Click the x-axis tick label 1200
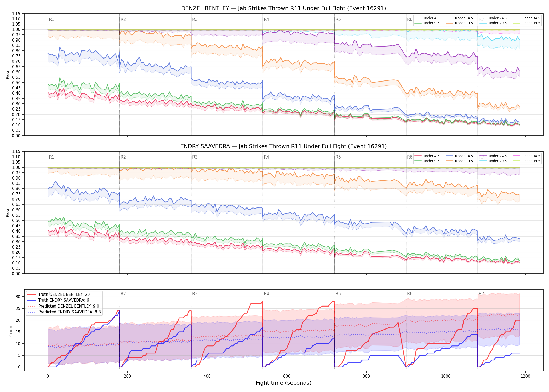Image resolution: width=549 pixels, height=392 pixels. [x=525, y=376]
